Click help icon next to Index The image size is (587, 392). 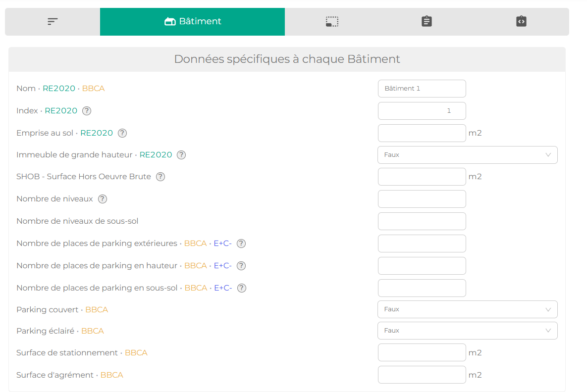pyautogui.click(x=87, y=111)
